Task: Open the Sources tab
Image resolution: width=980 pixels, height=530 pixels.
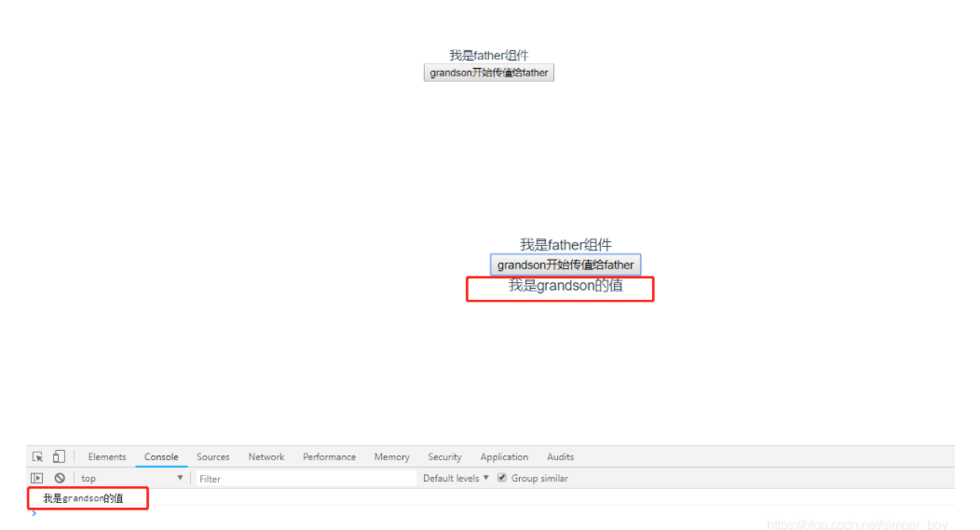Action: click(213, 456)
